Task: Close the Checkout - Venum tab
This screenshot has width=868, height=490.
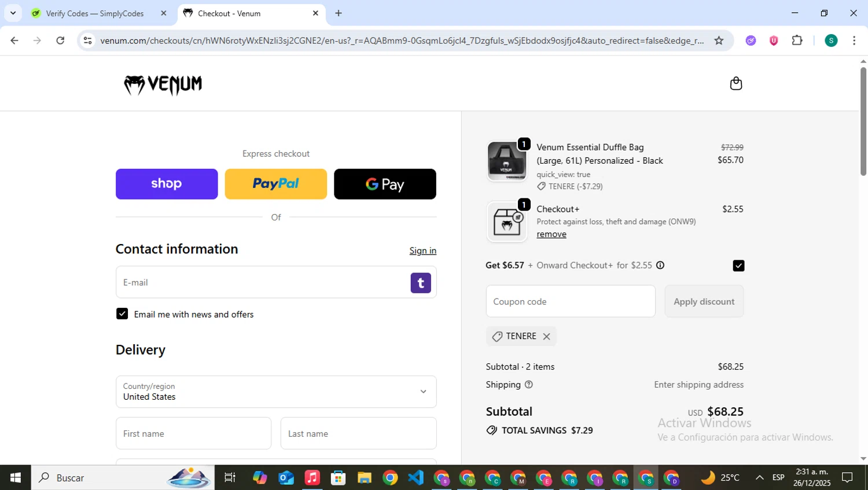Action: [315, 13]
